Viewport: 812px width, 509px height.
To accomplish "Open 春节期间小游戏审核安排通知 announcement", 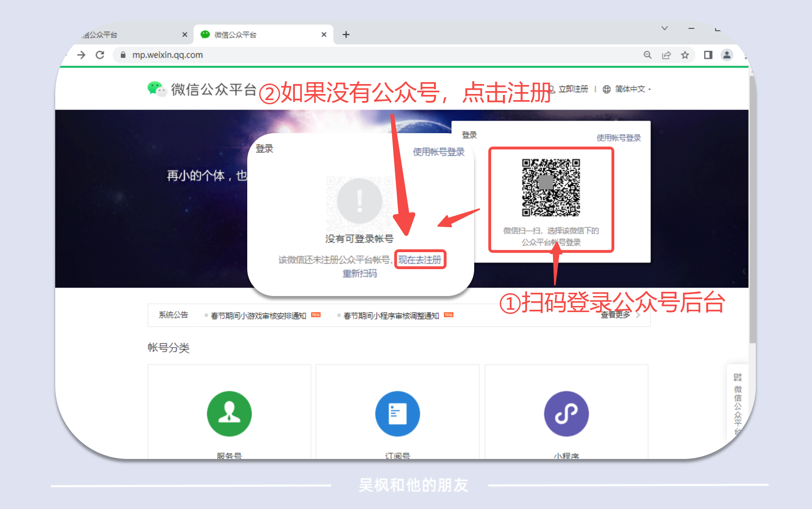I will (x=259, y=315).
